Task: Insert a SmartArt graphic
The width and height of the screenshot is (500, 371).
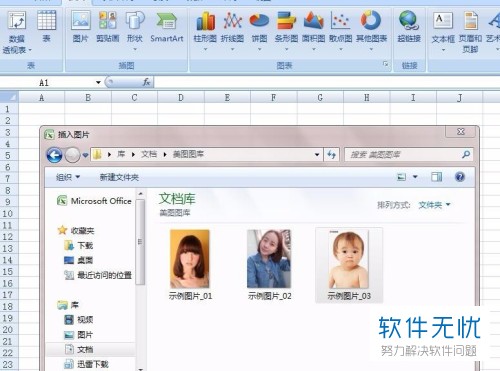Action: point(167,27)
